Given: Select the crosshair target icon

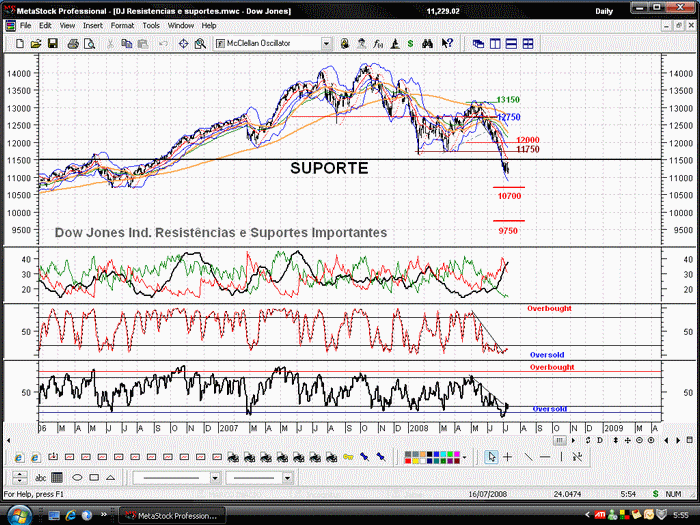Looking at the screenshot, I should click(183, 44).
